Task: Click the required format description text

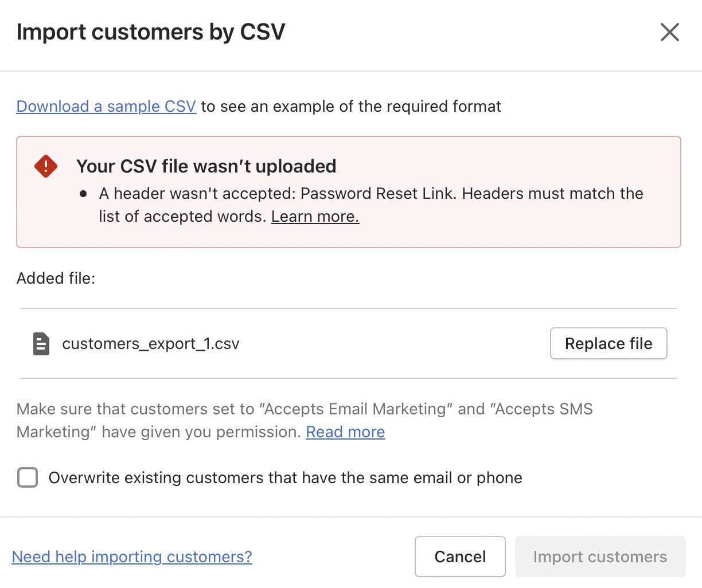Action: click(x=351, y=107)
